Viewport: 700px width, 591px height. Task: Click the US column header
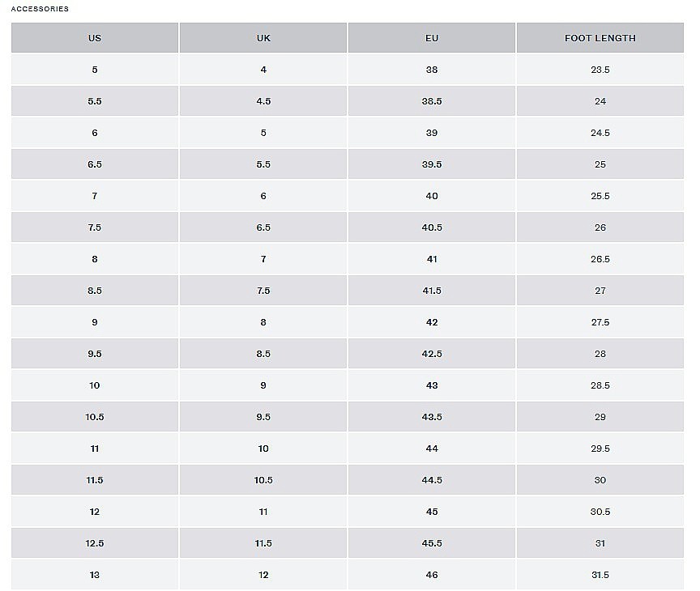(x=95, y=38)
